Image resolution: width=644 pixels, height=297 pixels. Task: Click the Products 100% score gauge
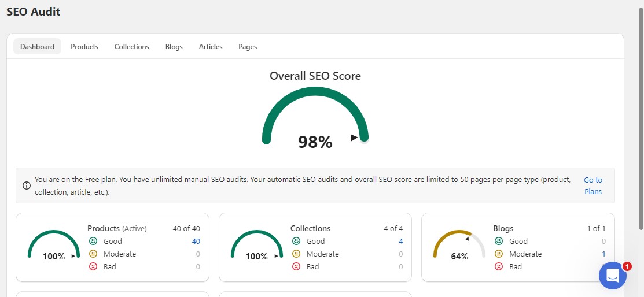pos(54,245)
